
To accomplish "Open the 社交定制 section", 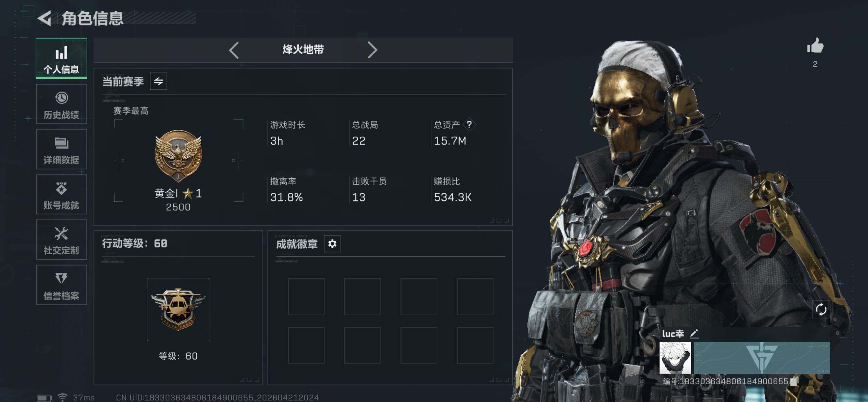I will click(x=61, y=240).
